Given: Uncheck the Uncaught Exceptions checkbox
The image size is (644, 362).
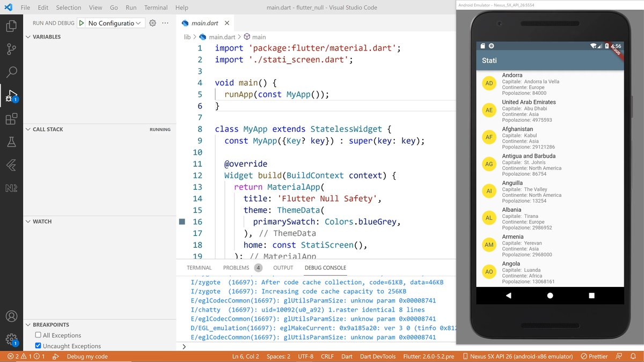Looking at the screenshot, I should point(38,346).
